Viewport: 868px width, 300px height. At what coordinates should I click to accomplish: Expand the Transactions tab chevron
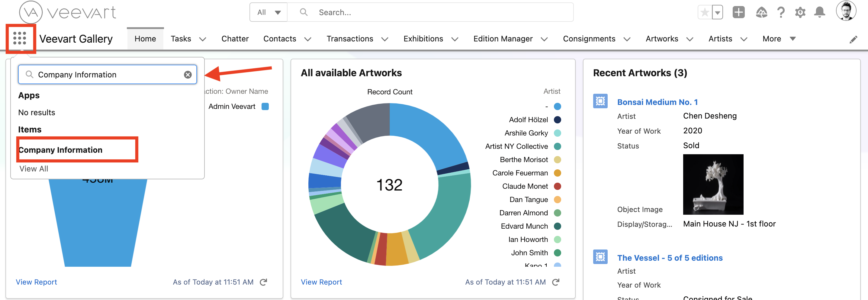coord(385,39)
